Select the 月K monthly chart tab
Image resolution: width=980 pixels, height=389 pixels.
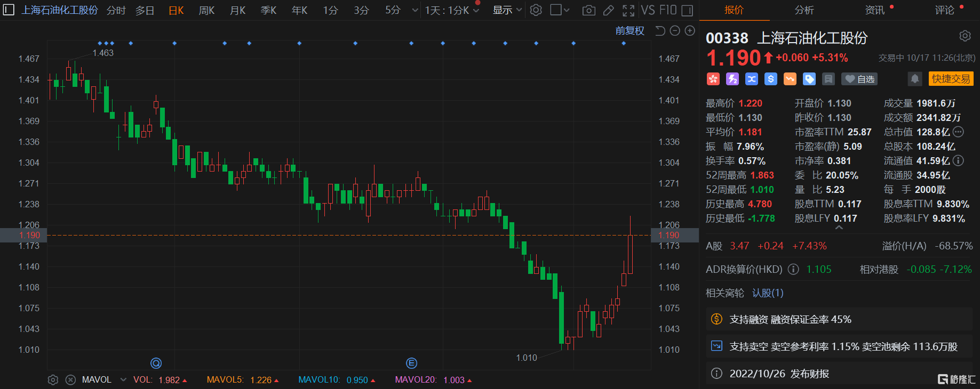237,10
